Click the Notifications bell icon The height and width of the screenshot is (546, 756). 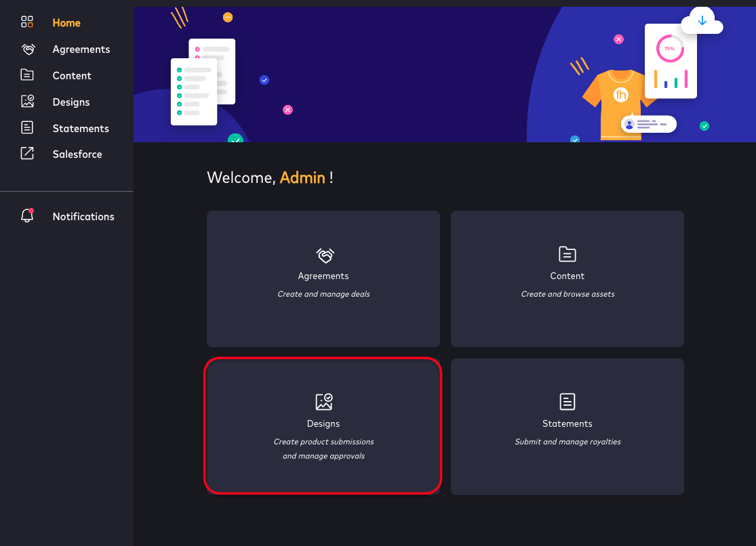pyautogui.click(x=28, y=215)
